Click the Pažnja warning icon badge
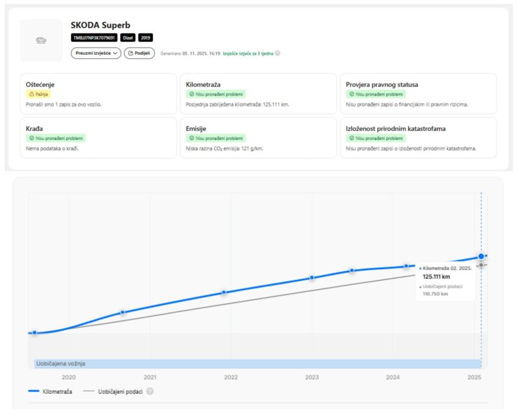Image resolution: width=518 pixels, height=420 pixels. tap(38, 94)
